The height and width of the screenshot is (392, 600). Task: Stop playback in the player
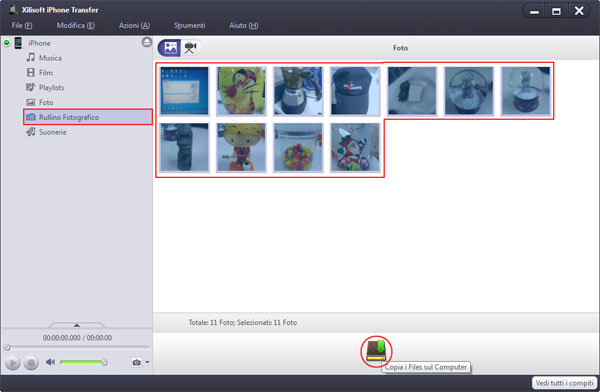point(31,363)
